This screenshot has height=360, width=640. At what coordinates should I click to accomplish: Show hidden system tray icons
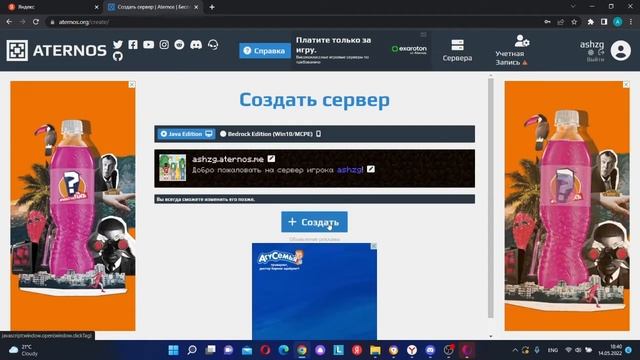tap(515, 350)
